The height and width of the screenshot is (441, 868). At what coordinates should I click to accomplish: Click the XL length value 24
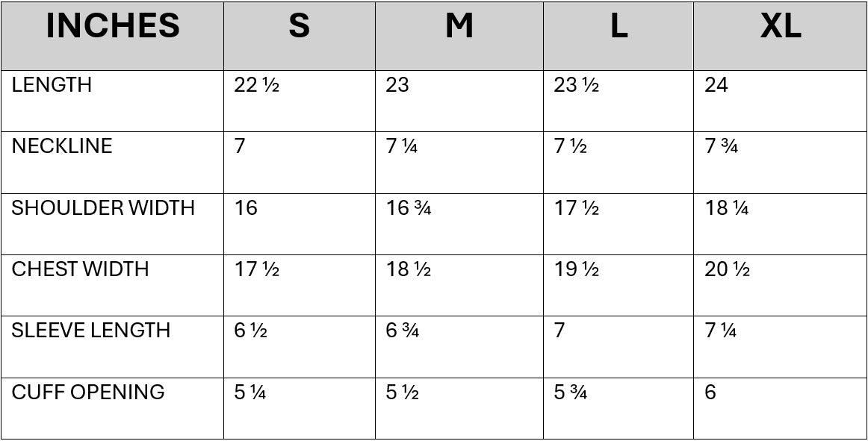pyautogui.click(x=716, y=85)
